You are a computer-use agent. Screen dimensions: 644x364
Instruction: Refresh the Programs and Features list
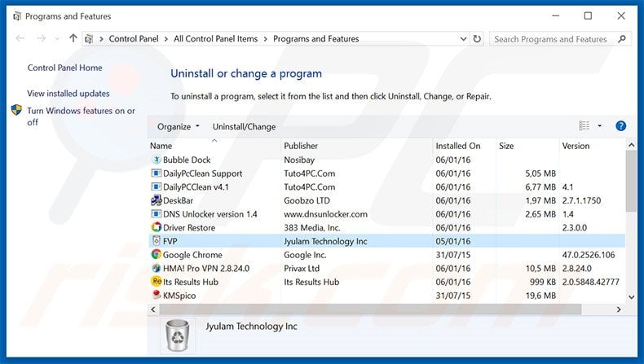(x=477, y=38)
